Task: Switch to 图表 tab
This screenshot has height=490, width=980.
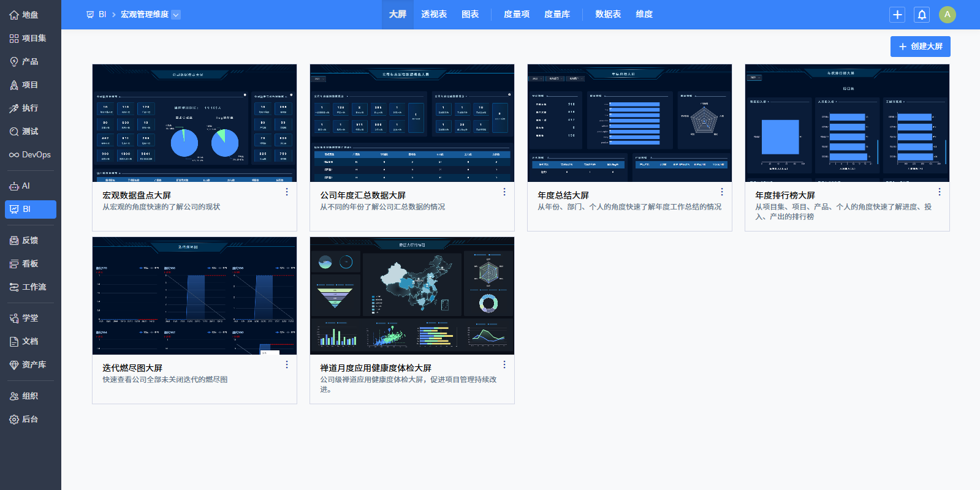Action: (470, 15)
